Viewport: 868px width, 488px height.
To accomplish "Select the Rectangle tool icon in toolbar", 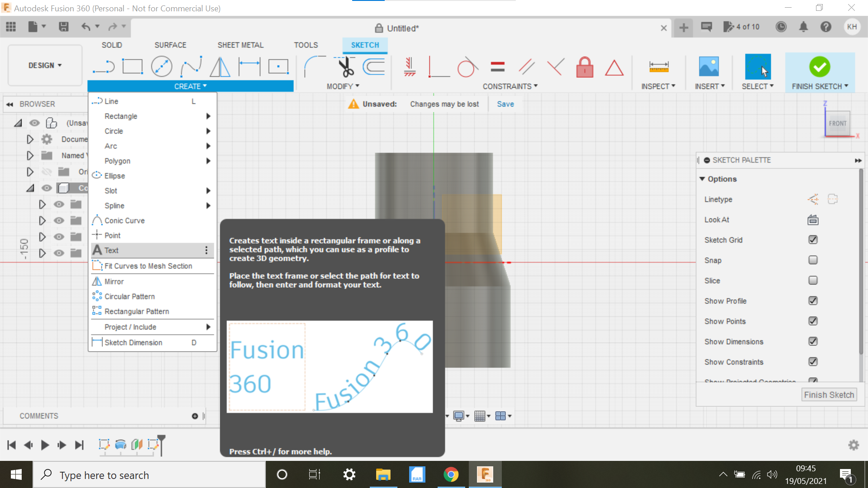I will [132, 67].
